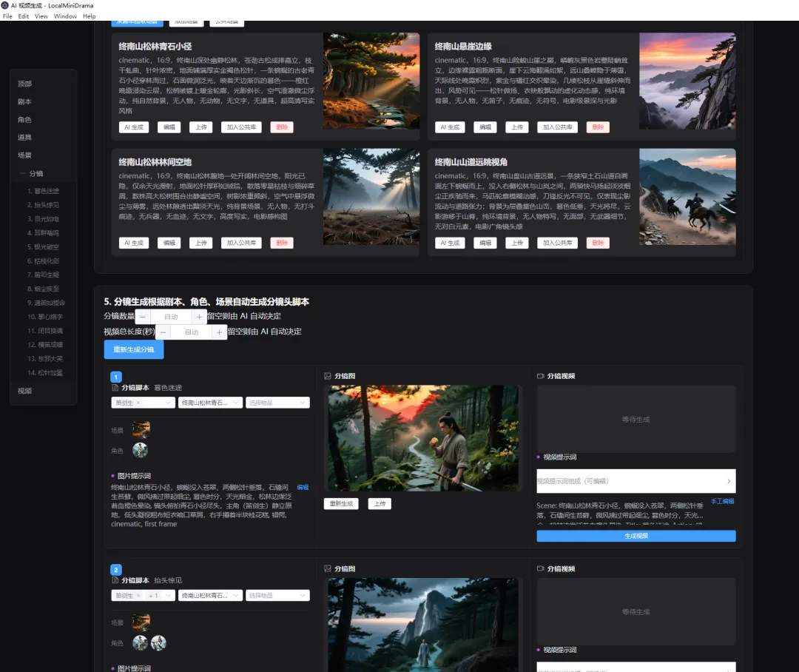Collapse the 分镜 tree in sidebar
The height and width of the screenshot is (672, 799).
(23, 173)
